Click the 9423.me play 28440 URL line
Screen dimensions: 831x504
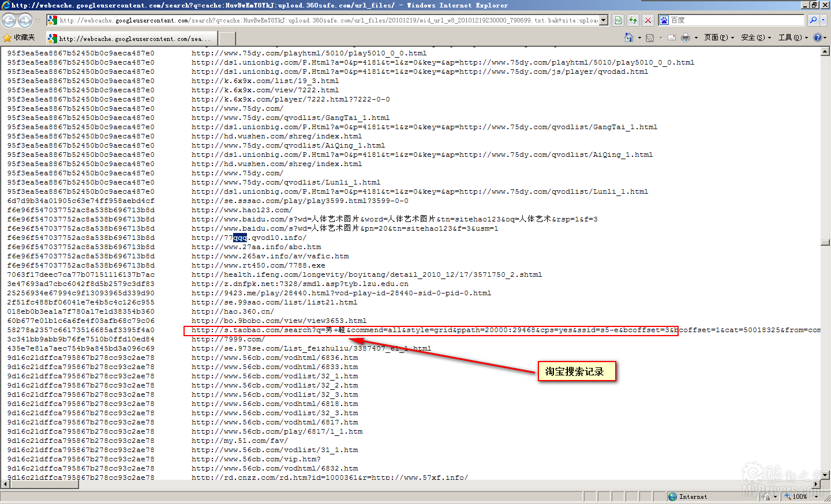pos(341,293)
